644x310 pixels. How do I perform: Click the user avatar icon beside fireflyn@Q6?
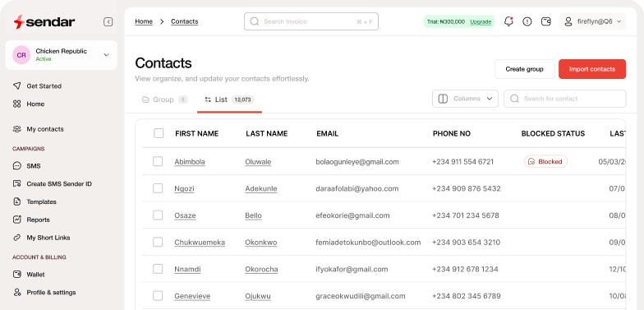coord(568,21)
